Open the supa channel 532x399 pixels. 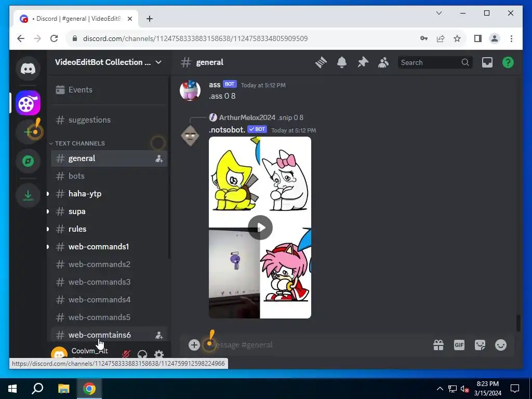pyautogui.click(x=109, y=211)
